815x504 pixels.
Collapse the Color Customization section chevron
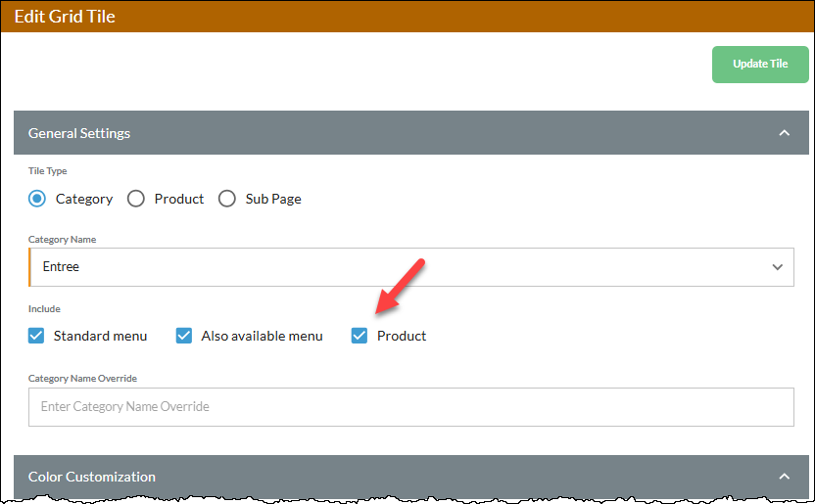pos(784,477)
